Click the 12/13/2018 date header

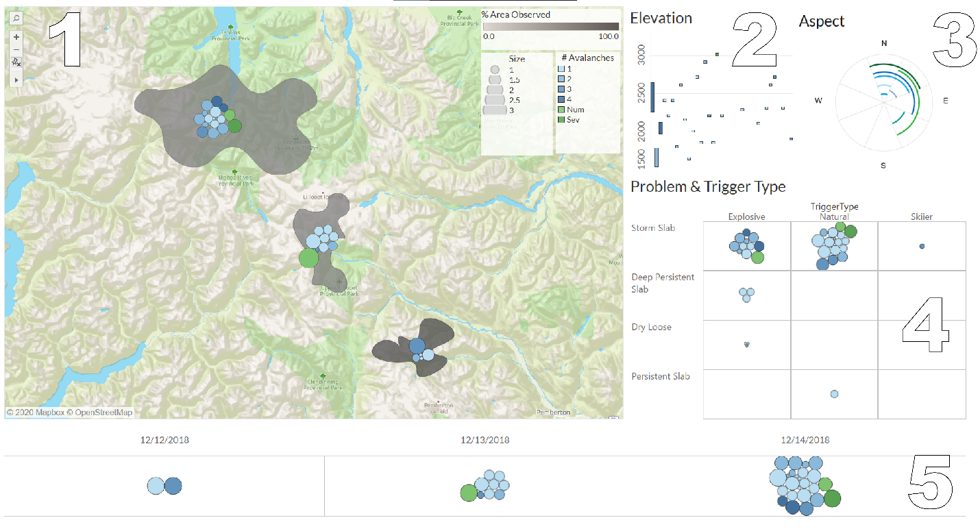pos(485,440)
